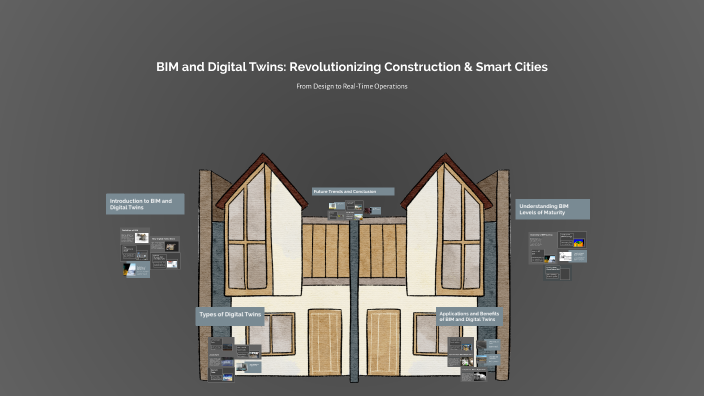Select the main presentation title text

[352, 67]
